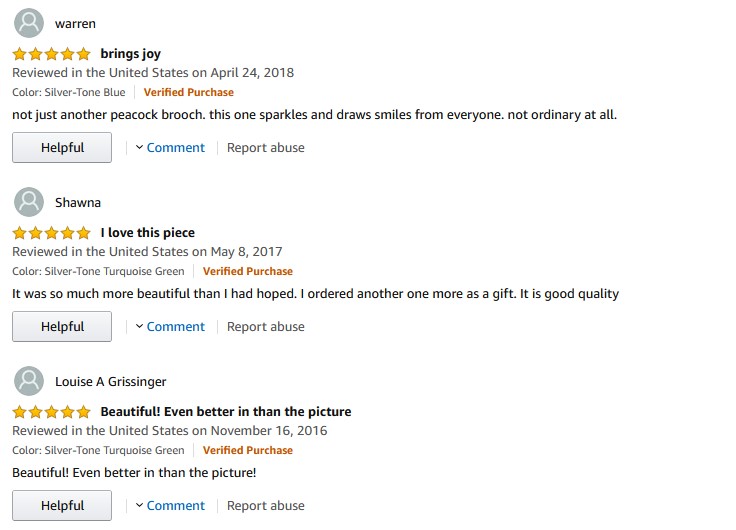
Task: Open the 'I love this piece' review title
Action: coord(147,233)
